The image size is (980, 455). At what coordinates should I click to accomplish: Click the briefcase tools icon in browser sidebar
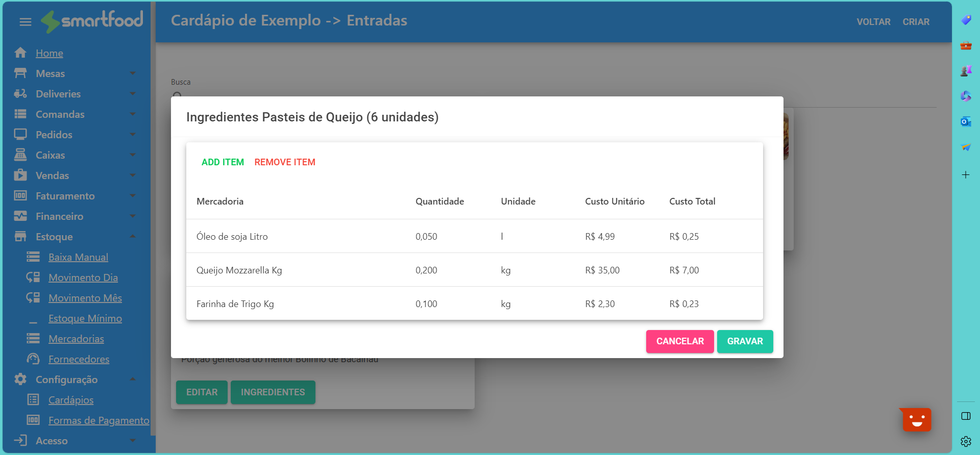[x=965, y=45]
